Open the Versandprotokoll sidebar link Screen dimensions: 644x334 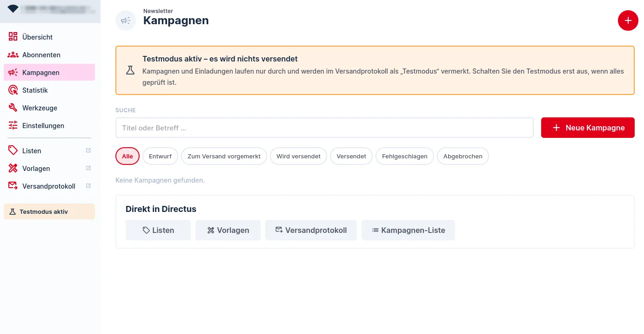[49, 186]
